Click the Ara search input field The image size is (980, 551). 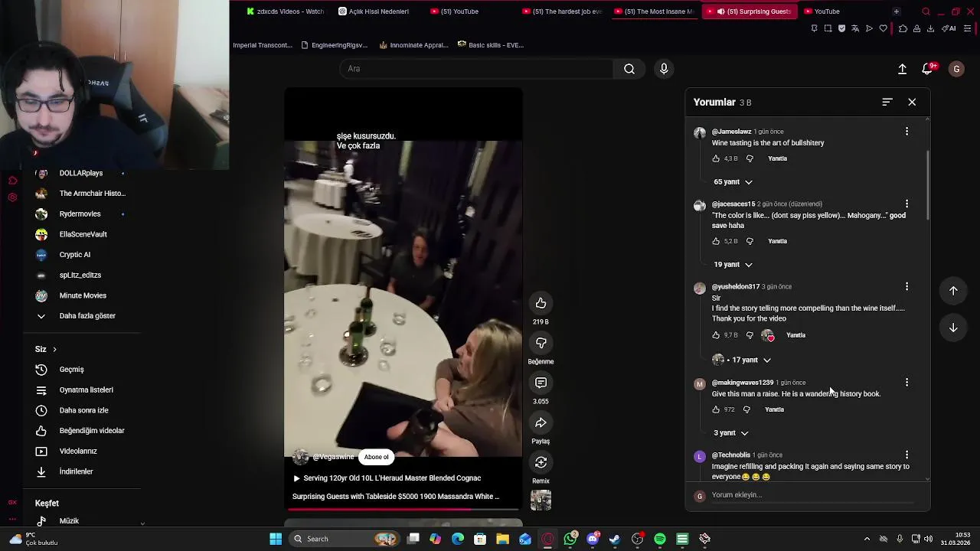pyautogui.click(x=476, y=69)
